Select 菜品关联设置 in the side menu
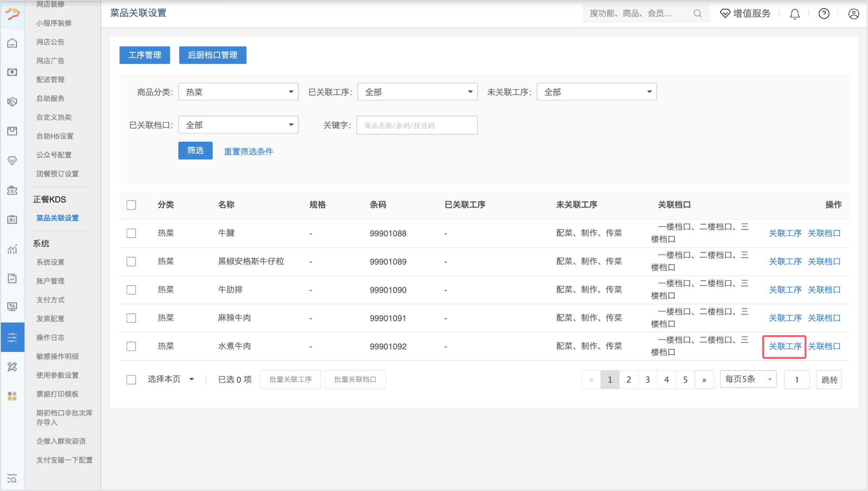The height and width of the screenshot is (491, 868). pyautogui.click(x=57, y=218)
